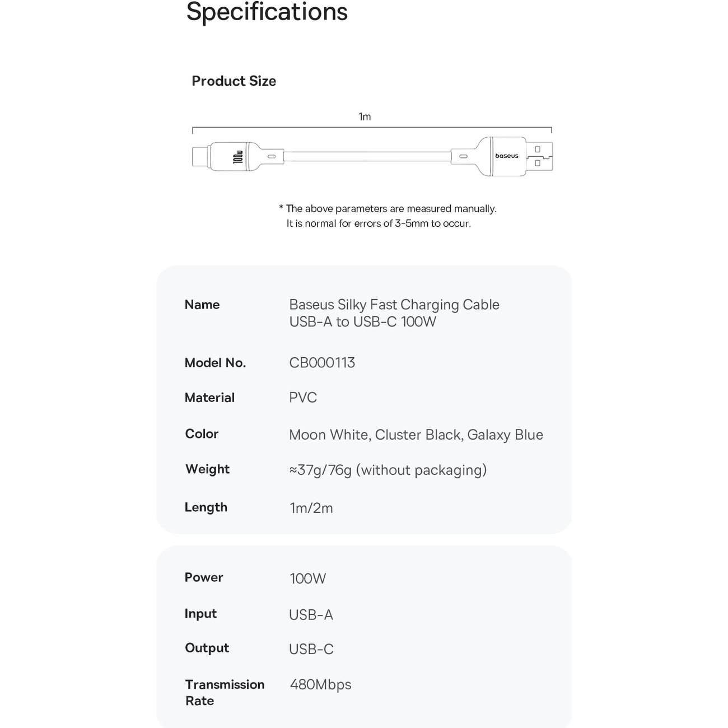
Task: Click the 480Mbps transmission rate value
Action: (x=321, y=685)
